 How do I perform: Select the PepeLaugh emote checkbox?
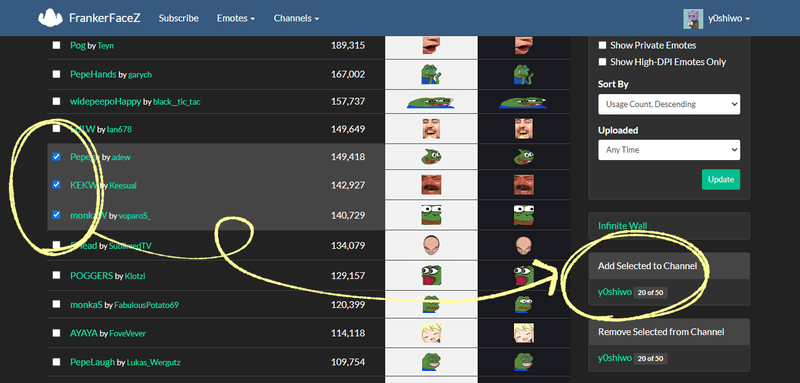(x=56, y=362)
